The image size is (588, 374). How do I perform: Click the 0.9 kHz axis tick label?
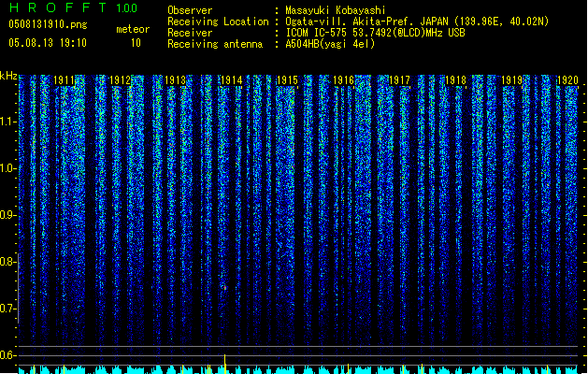[7, 215]
